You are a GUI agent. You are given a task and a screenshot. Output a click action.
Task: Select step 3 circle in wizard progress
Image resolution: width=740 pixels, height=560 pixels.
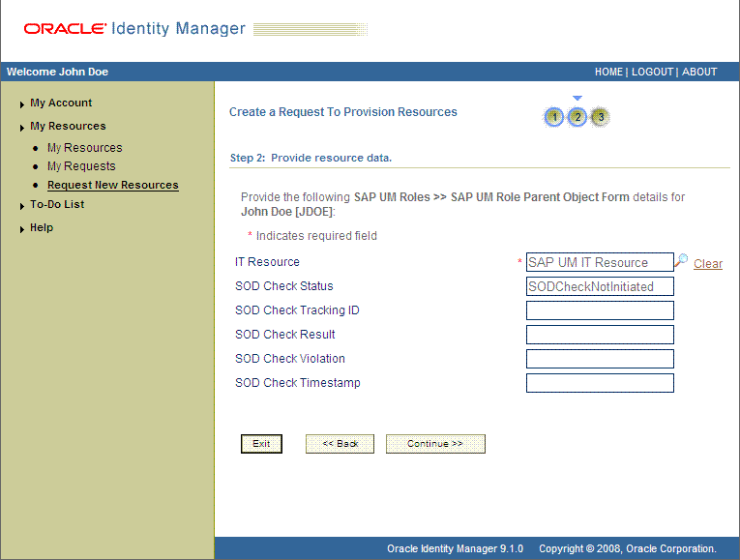600,116
